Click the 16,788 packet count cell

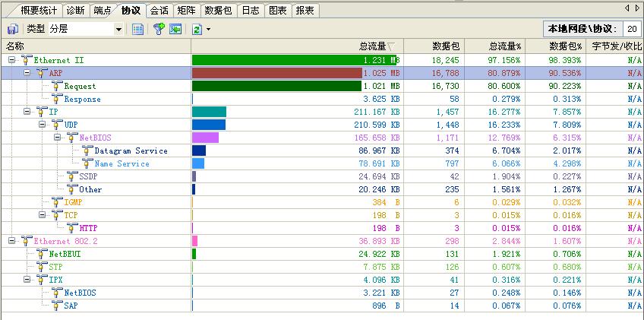[x=446, y=73]
